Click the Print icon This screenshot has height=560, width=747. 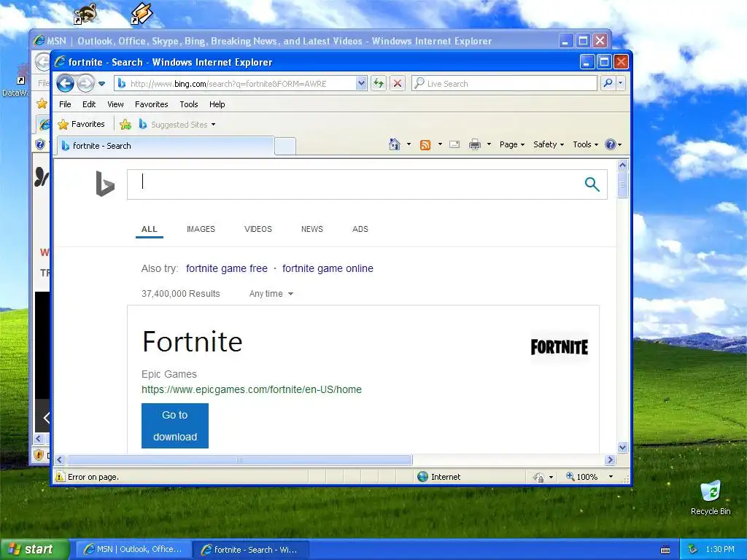pyautogui.click(x=474, y=144)
